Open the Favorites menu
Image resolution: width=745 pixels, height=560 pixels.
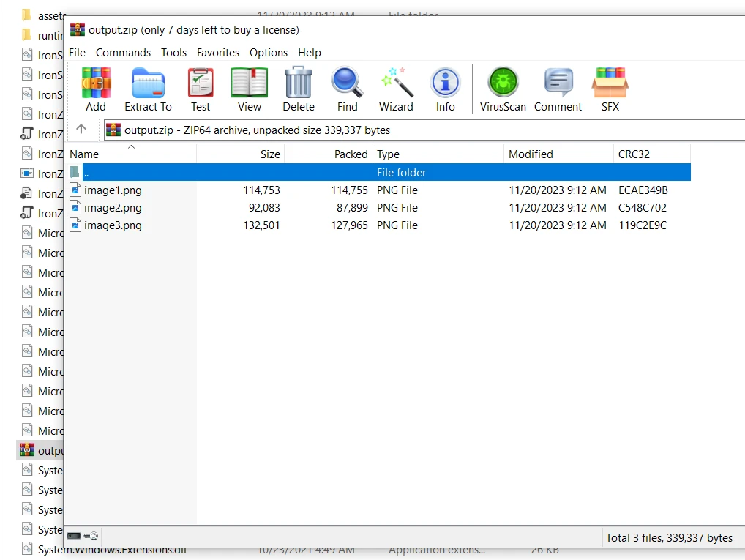(x=218, y=53)
